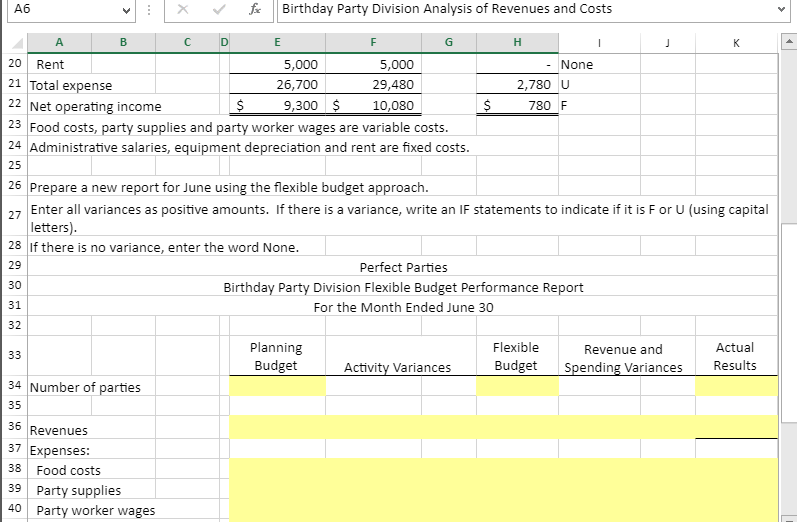Select column F header
The height and width of the screenshot is (522, 797).
373,43
